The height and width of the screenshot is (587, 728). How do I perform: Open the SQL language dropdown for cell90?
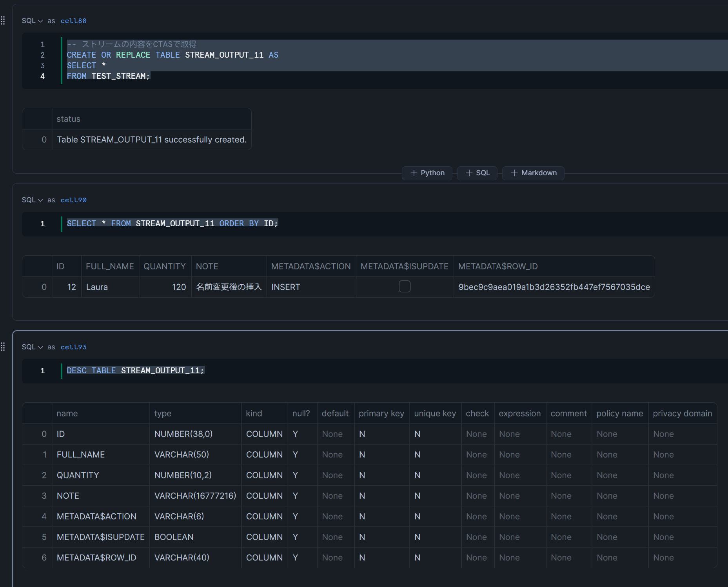(x=32, y=200)
